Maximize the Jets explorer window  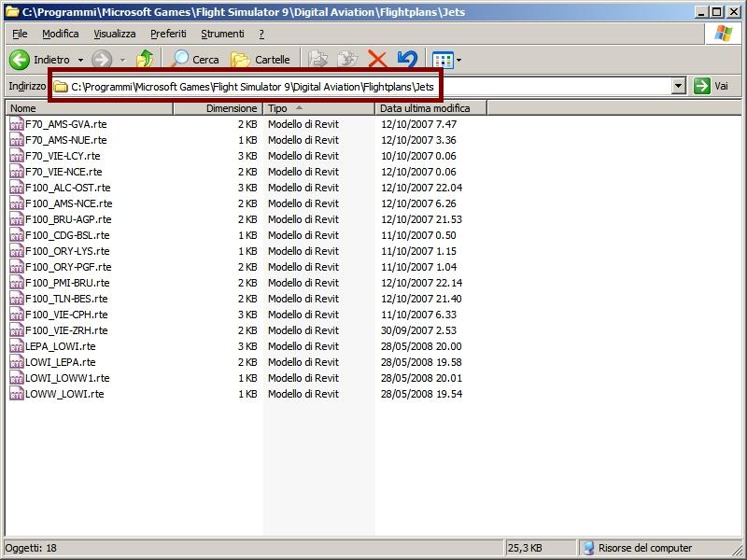point(716,11)
